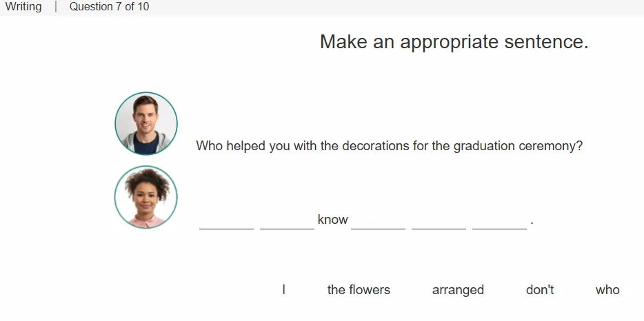The image size is (644, 321).
Task: Choose the "don't" word tile
Action: pos(540,290)
